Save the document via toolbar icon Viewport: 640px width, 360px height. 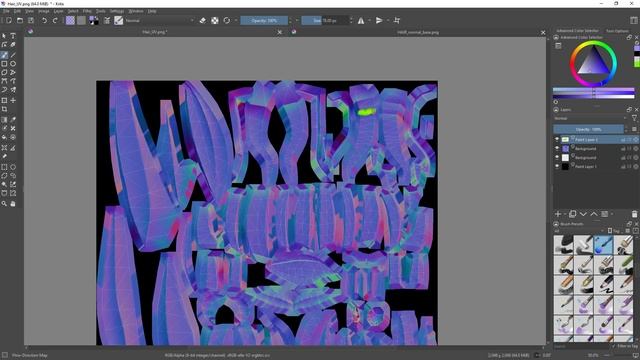pos(31,20)
